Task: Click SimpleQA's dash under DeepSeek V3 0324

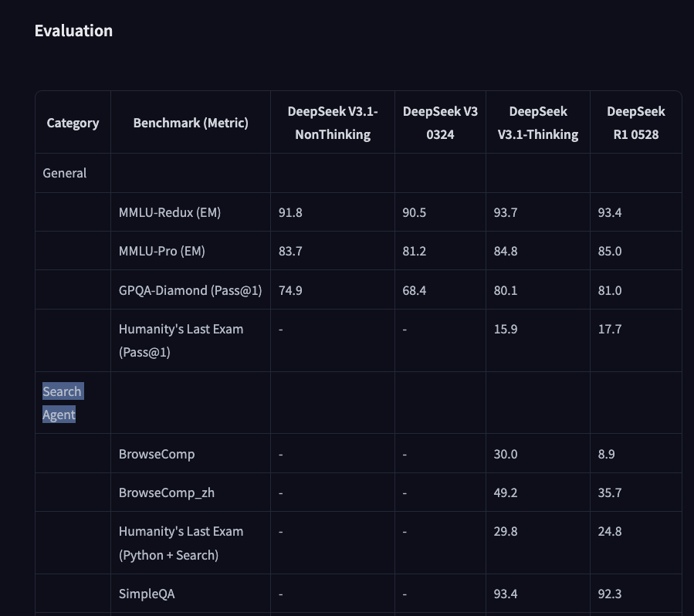Action: 405,594
